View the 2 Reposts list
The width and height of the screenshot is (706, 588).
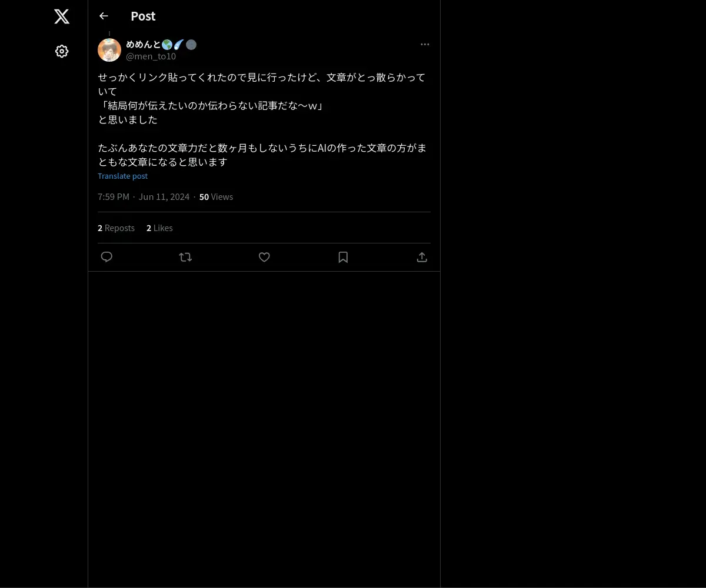pos(116,228)
